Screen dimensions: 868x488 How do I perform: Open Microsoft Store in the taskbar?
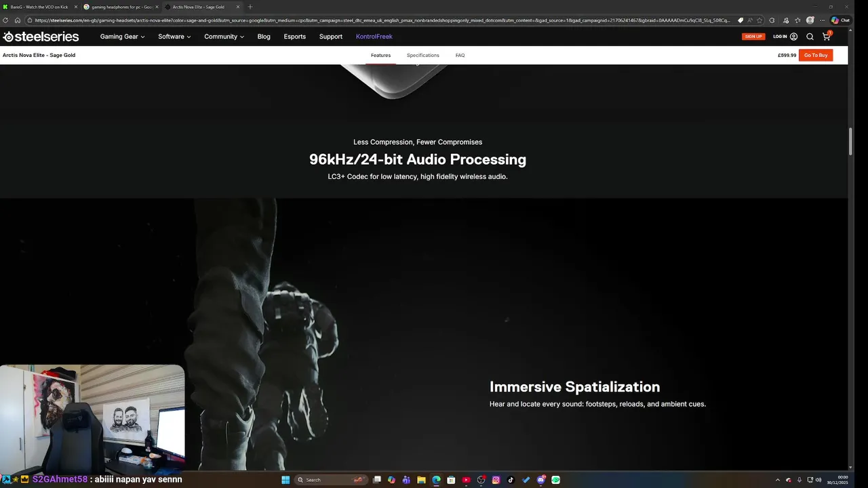451,480
